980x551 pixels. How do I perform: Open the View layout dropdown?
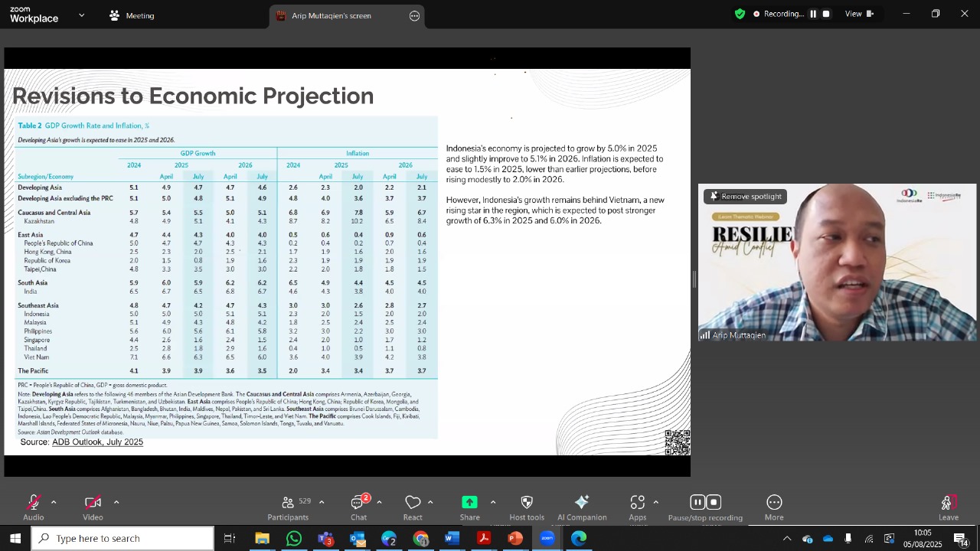859,14
